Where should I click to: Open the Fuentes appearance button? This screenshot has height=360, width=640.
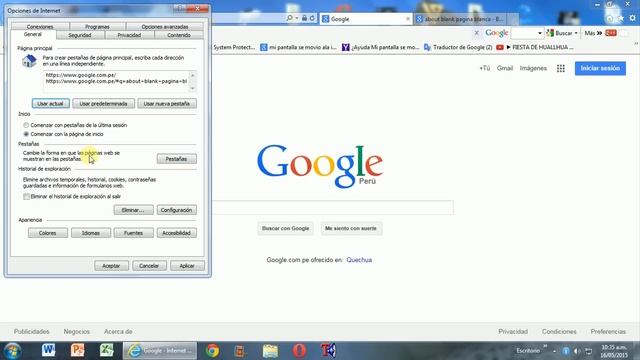(x=133, y=233)
